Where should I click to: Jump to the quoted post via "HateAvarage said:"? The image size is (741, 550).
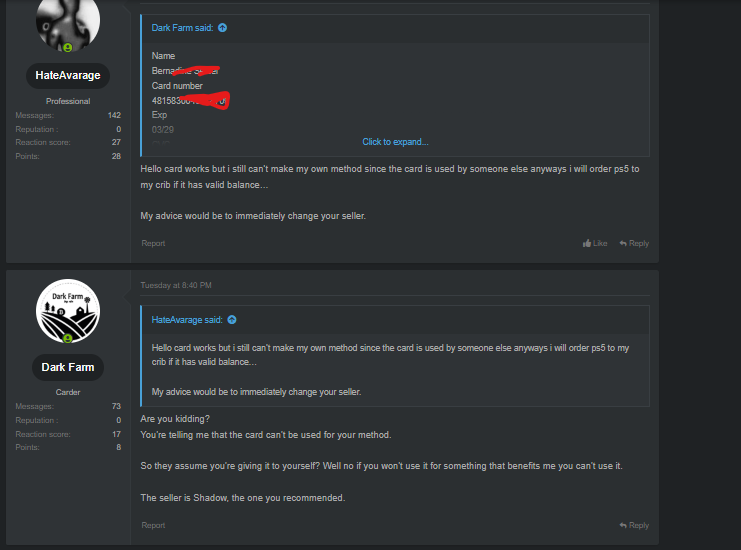(x=187, y=320)
